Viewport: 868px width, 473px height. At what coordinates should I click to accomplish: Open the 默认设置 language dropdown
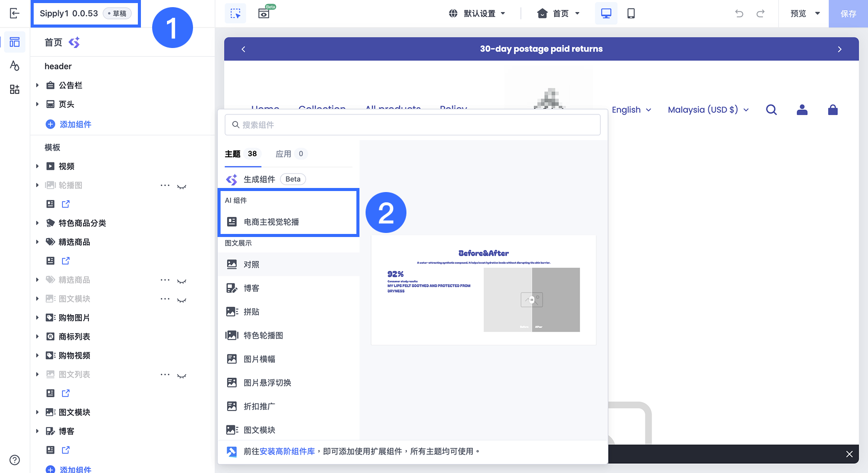[477, 13]
